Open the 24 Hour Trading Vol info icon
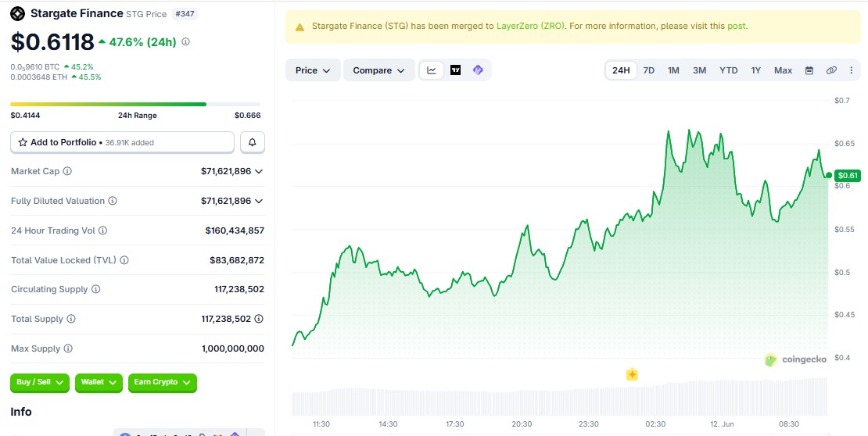The height and width of the screenshot is (436, 868). [103, 231]
